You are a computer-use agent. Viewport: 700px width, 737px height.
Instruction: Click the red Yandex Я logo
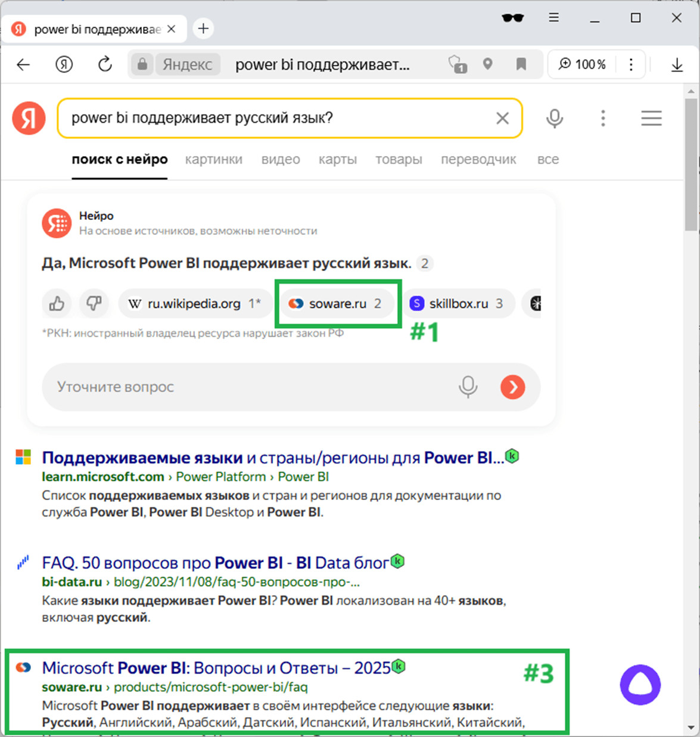(29, 118)
